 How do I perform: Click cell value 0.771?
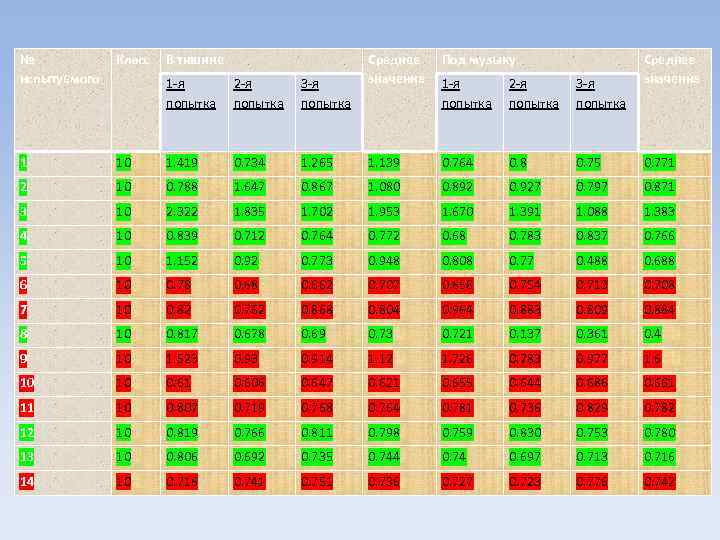[659, 163]
